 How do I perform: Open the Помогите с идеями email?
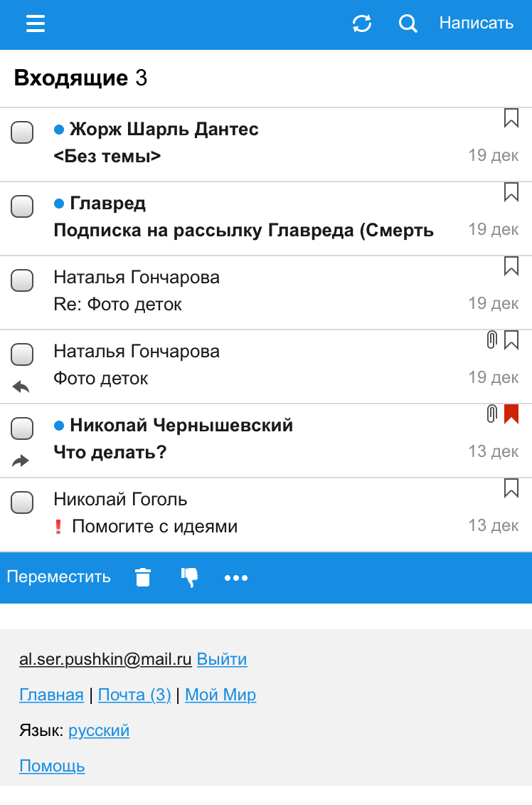coord(266,515)
